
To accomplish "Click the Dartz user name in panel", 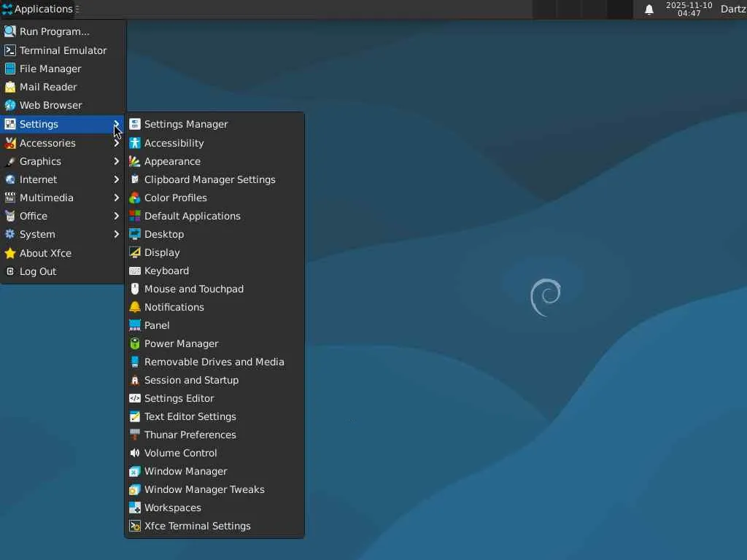I will coord(732,9).
